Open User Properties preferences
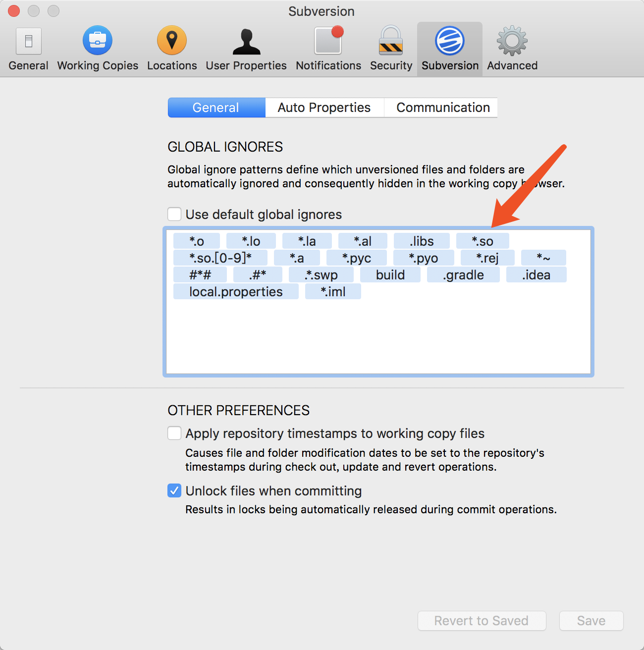Image resolution: width=644 pixels, height=650 pixels. [x=246, y=49]
